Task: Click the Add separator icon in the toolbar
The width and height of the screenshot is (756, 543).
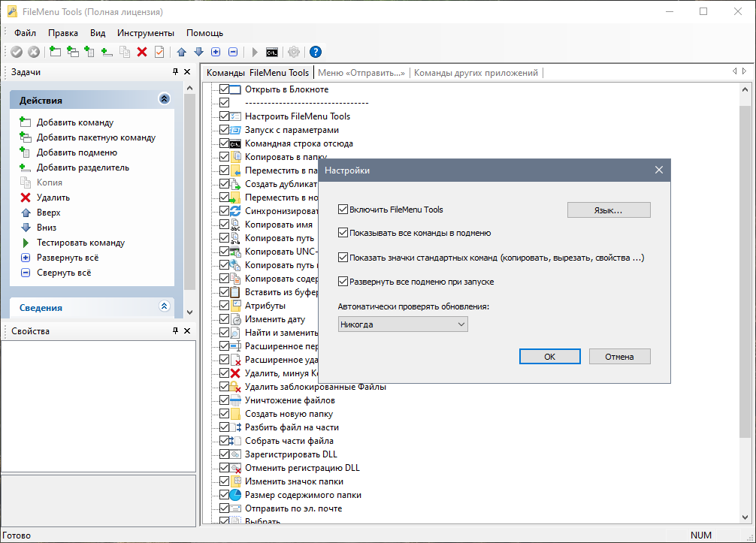Action: [x=107, y=52]
